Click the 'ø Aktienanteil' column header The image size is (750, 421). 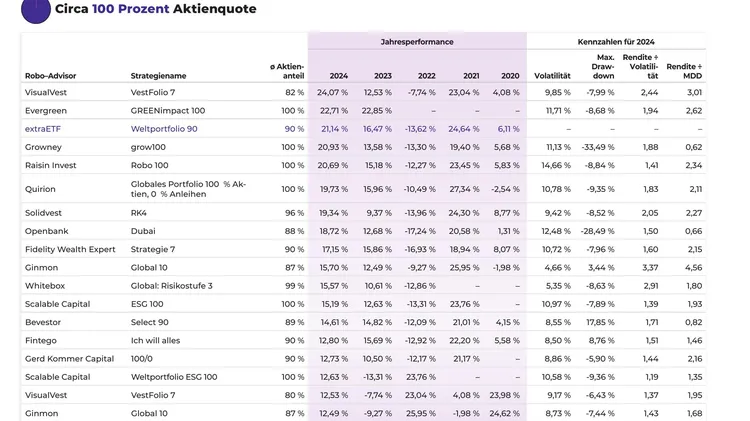tap(287, 71)
